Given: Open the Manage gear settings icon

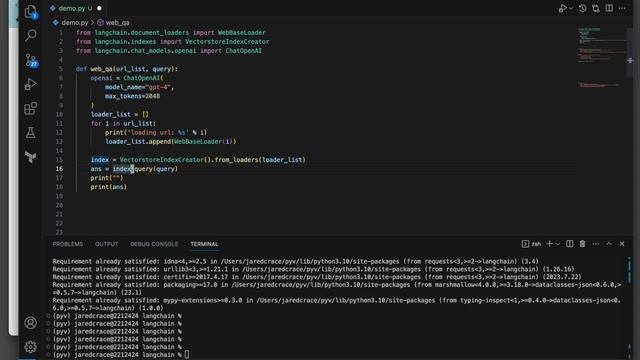Looking at the screenshot, I should point(31,347).
